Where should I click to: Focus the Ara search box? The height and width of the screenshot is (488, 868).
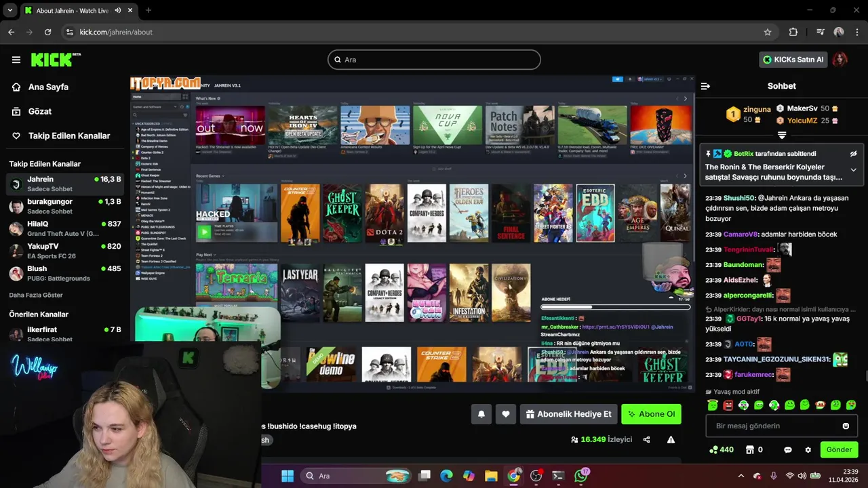pos(434,60)
